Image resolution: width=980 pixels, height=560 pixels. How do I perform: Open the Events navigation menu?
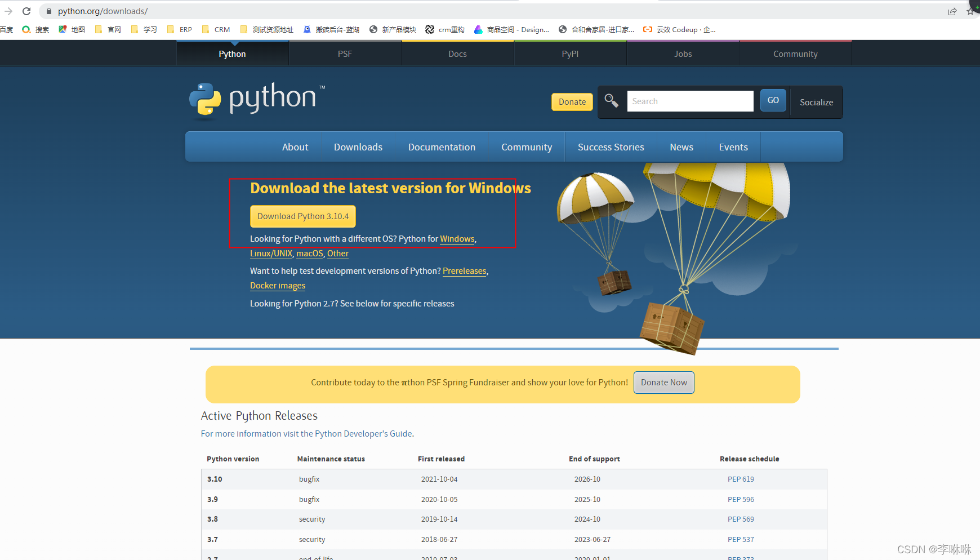(733, 147)
